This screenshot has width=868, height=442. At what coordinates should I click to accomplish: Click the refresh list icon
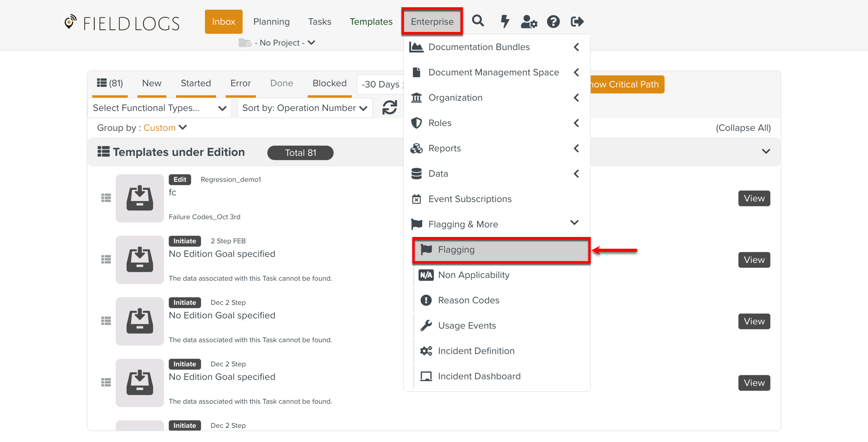(x=390, y=108)
